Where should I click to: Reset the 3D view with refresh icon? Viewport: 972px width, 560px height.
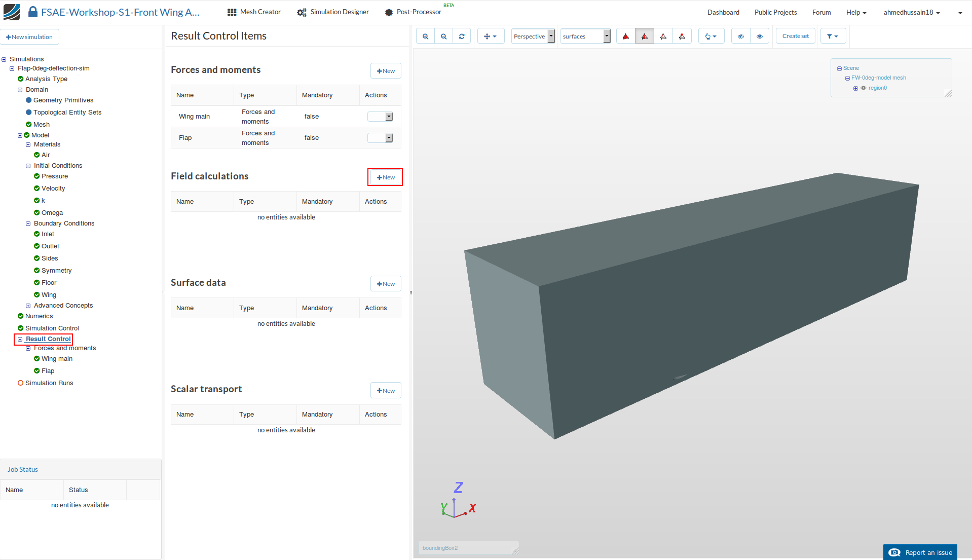click(462, 36)
